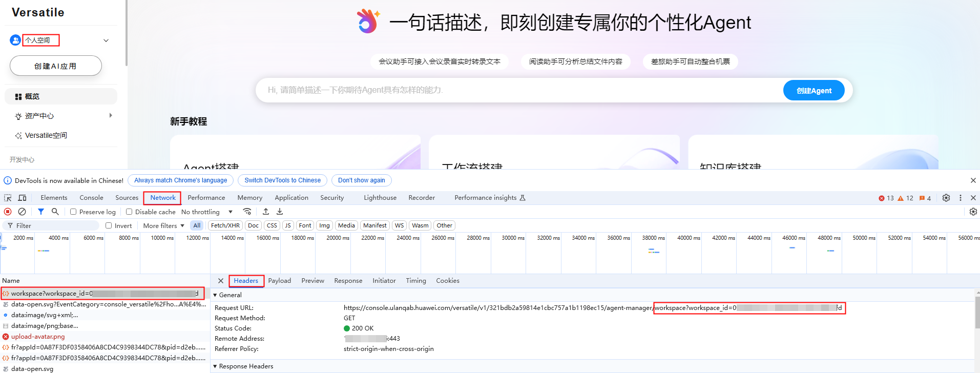Switch to the Payload tab
Screen dimensions: 980x373
pos(279,281)
